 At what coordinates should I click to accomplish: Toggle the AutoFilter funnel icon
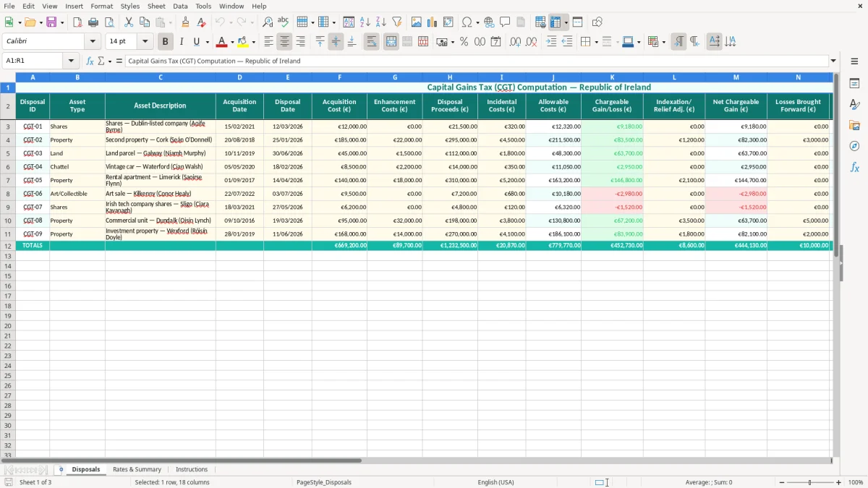pyautogui.click(x=397, y=22)
